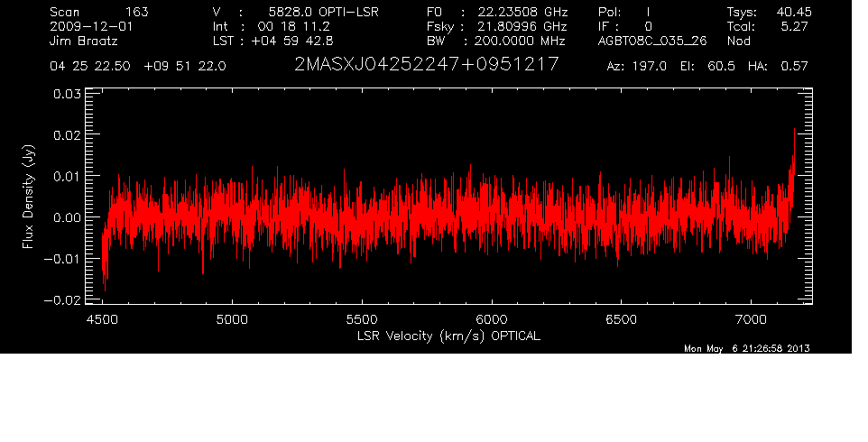Click x-axis tick label 7000

pos(752,320)
